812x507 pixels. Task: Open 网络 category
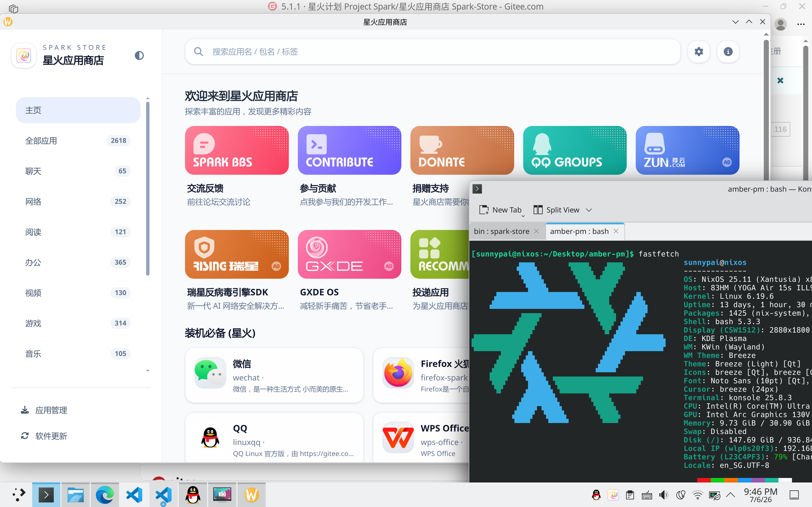(x=78, y=202)
